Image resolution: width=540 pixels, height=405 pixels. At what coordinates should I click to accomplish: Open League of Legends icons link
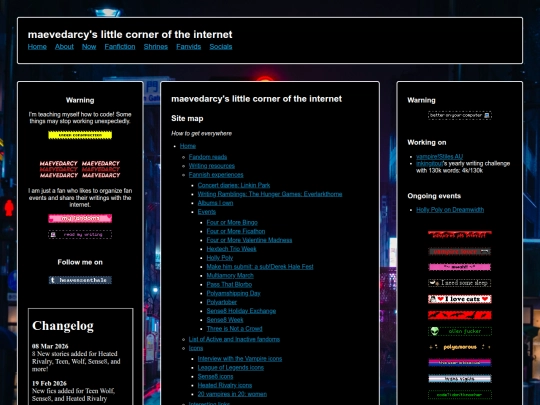pyautogui.click(x=231, y=368)
